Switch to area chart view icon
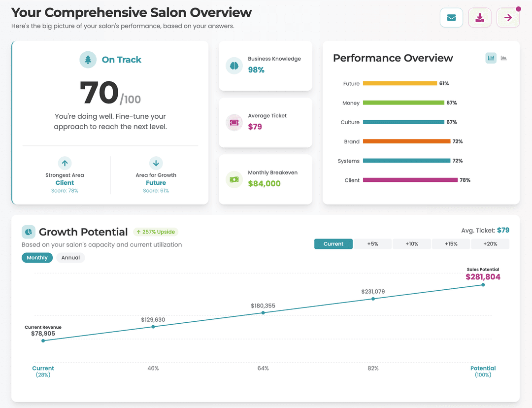 point(504,58)
